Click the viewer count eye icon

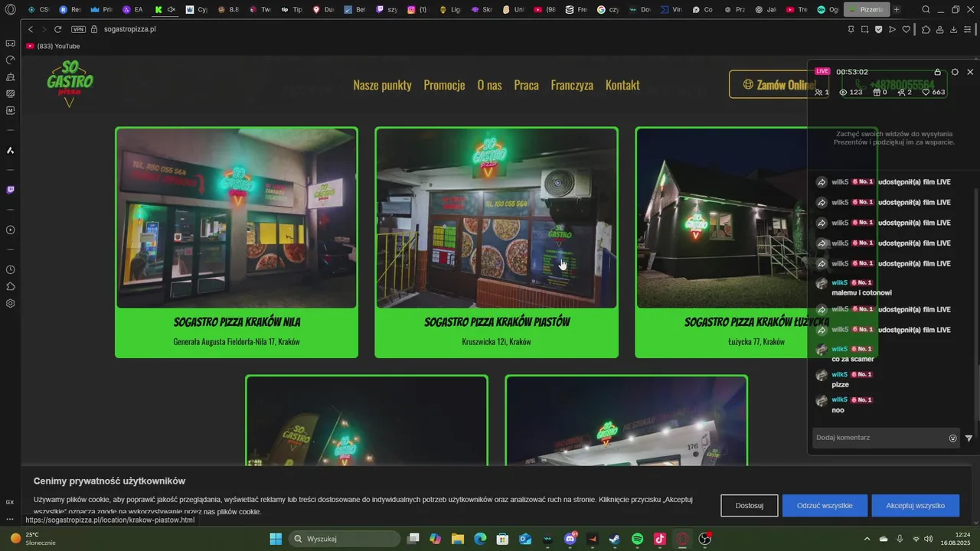(844, 92)
